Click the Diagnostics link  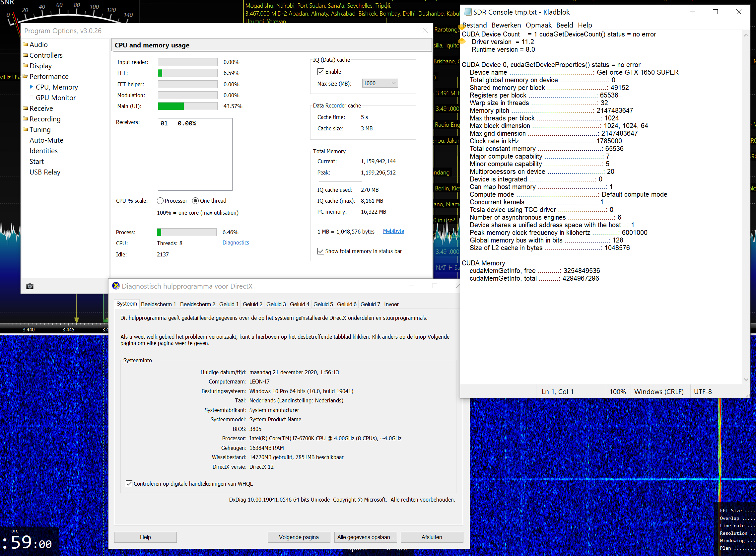click(236, 243)
